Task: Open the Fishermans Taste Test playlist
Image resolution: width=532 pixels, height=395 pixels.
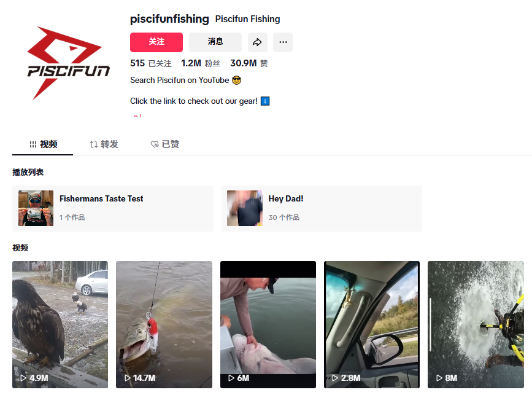Action: coord(113,208)
